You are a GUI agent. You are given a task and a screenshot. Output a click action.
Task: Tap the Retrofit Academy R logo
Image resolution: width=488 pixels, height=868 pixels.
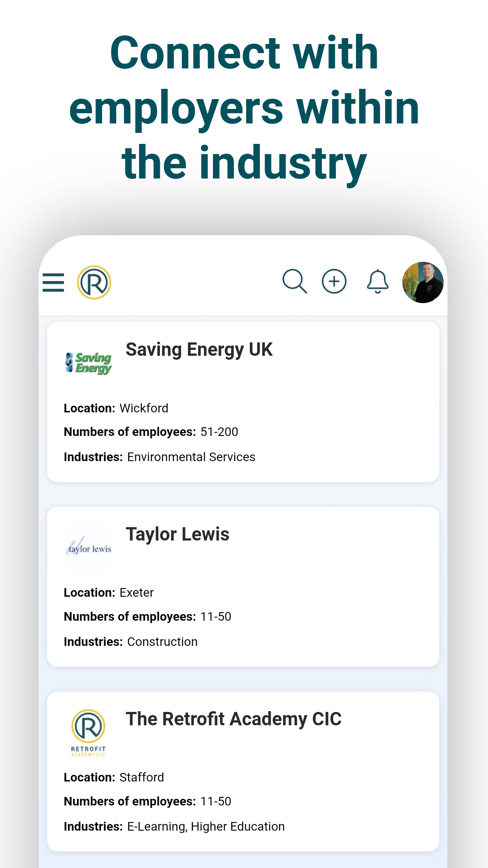click(x=94, y=282)
